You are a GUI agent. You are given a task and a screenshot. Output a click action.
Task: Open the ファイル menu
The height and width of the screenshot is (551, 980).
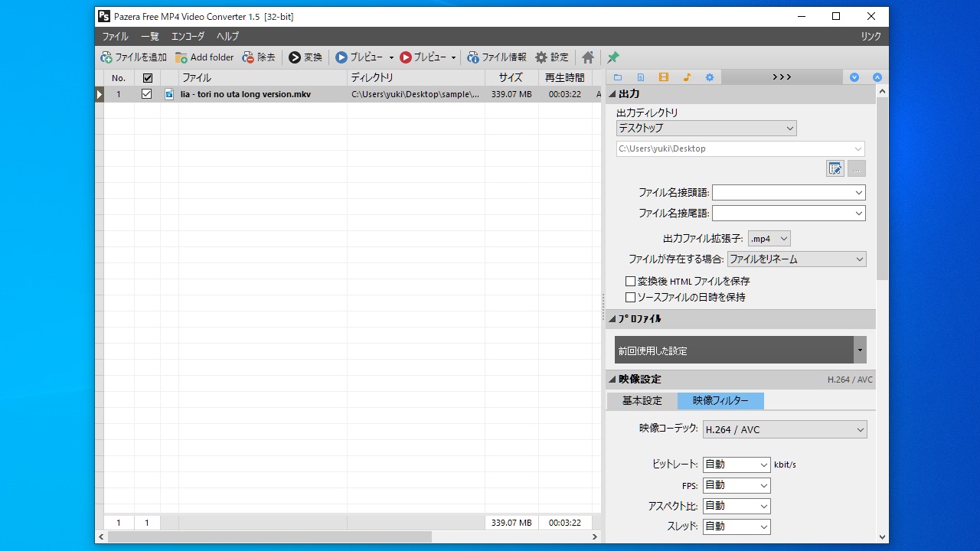[116, 36]
